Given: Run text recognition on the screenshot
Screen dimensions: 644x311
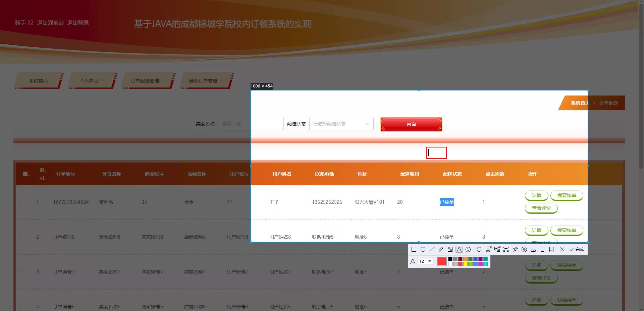Looking at the screenshot, I should coord(506,249).
